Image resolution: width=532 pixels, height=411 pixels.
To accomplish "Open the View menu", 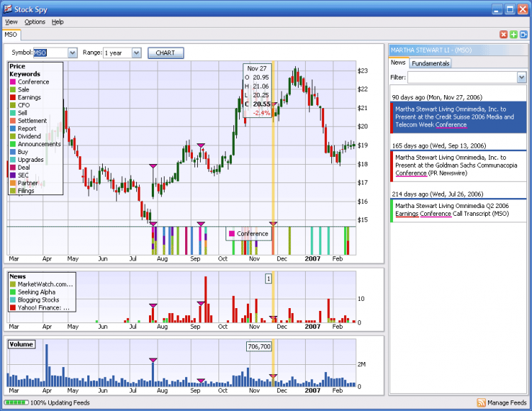I will 11,22.
